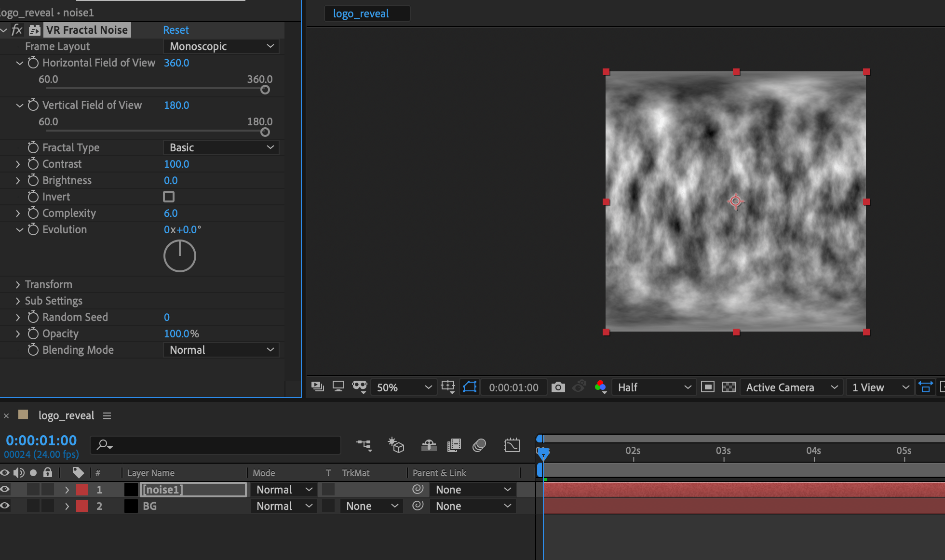Enable the Invert checkbox
This screenshot has width=945, height=560.
(x=168, y=196)
